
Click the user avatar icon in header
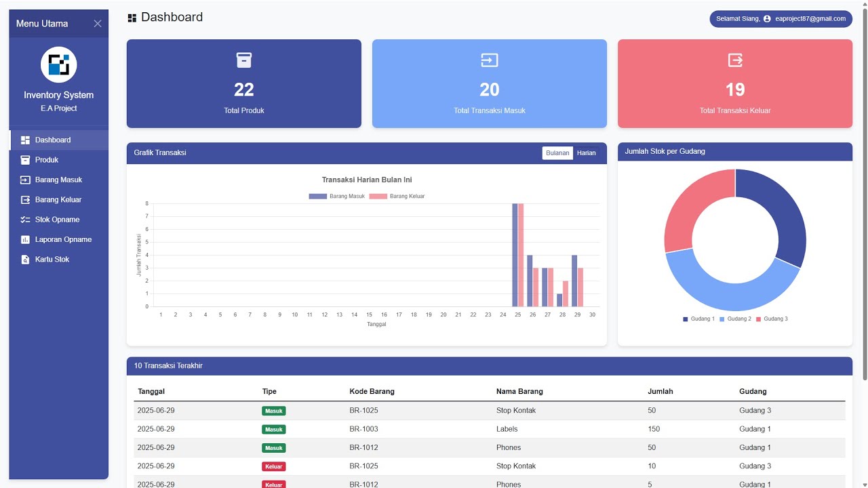(x=767, y=19)
